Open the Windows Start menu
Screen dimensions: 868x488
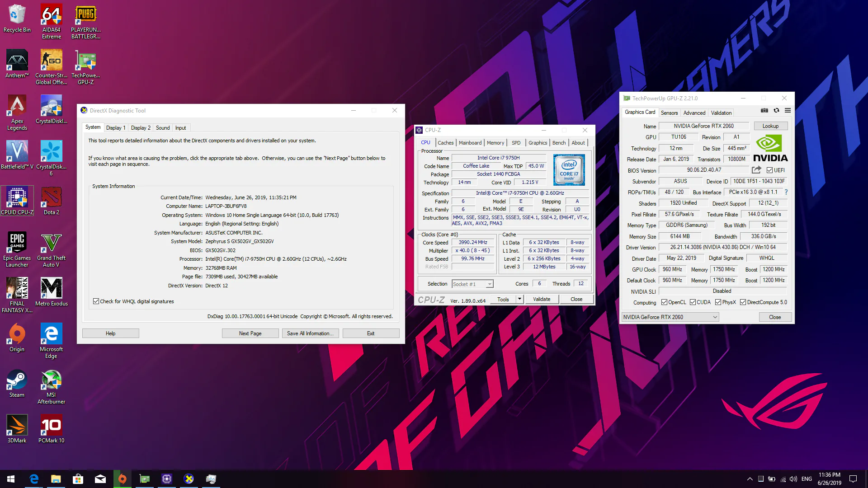point(11,479)
